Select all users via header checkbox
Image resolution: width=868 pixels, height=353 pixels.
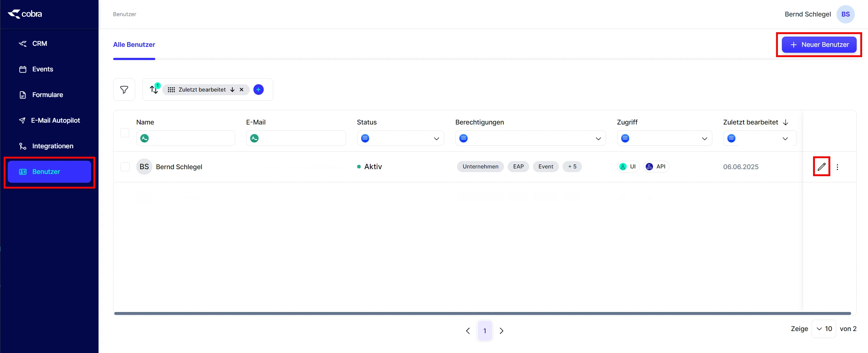point(125,133)
